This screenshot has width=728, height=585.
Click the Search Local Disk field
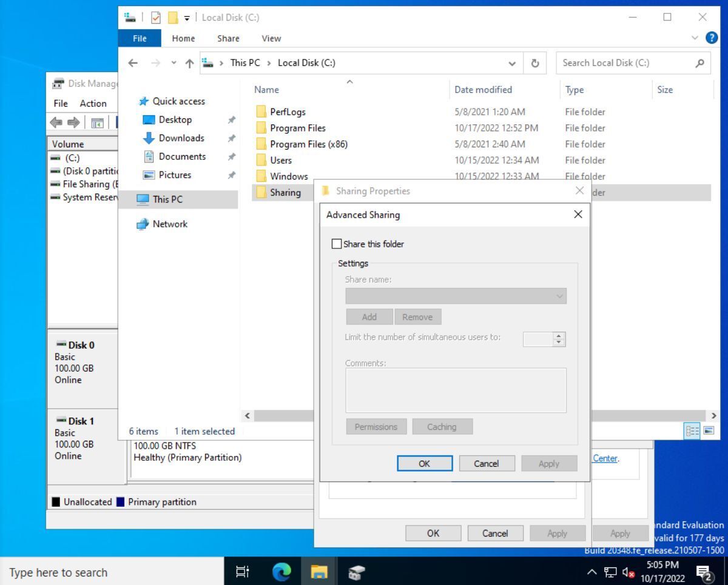(x=625, y=63)
